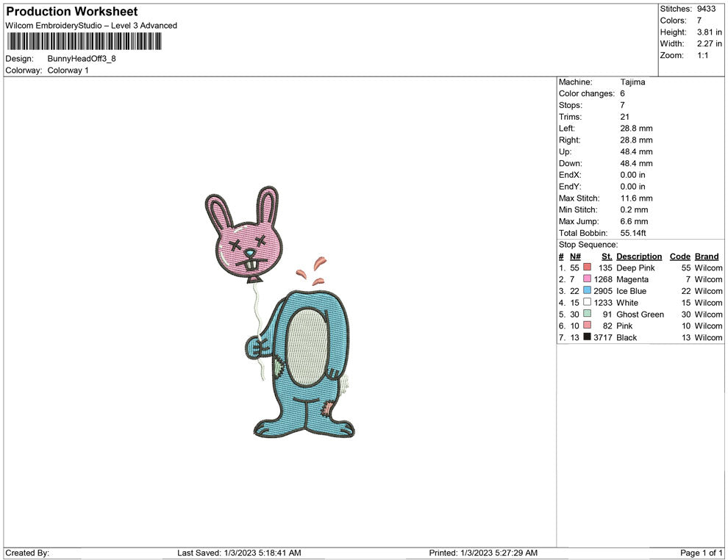728x560 pixels.
Task: Click the Code column header
Action: (x=680, y=256)
